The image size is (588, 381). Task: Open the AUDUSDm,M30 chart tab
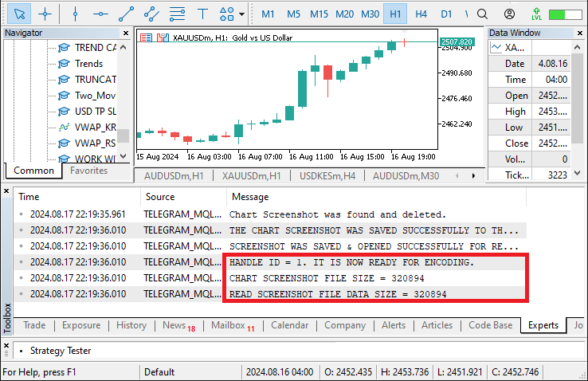[x=406, y=176]
